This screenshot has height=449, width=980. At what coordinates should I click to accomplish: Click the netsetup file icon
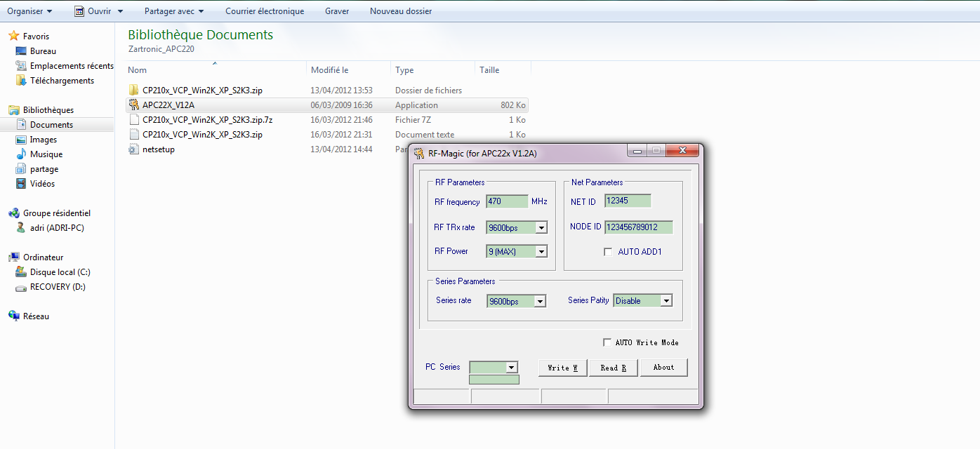(x=134, y=149)
